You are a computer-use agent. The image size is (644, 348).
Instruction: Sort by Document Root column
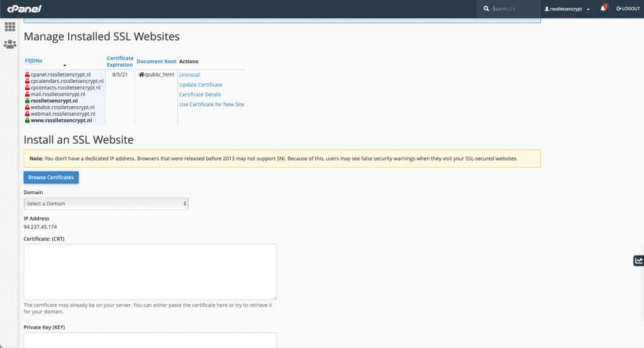click(x=156, y=62)
